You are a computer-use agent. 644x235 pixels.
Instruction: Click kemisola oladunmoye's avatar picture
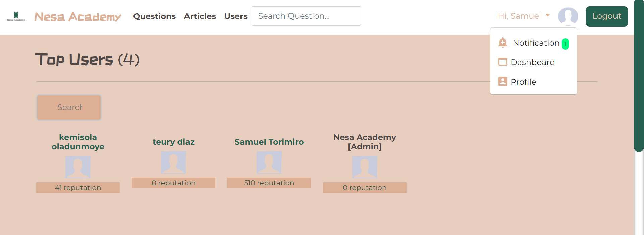click(78, 167)
